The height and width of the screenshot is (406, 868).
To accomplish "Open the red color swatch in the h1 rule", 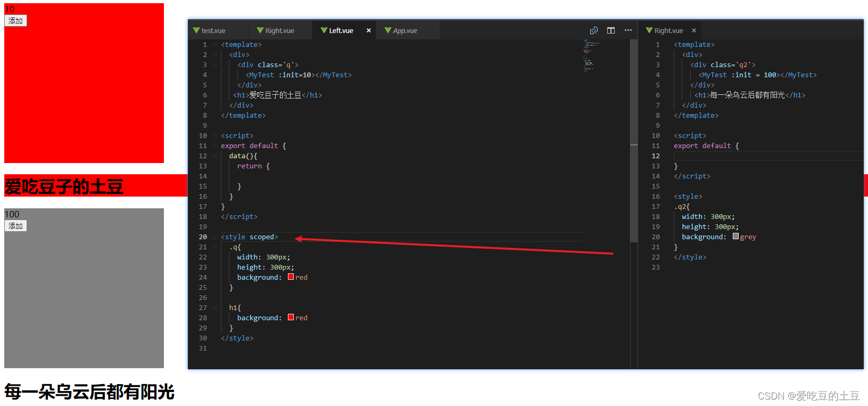I will [291, 317].
